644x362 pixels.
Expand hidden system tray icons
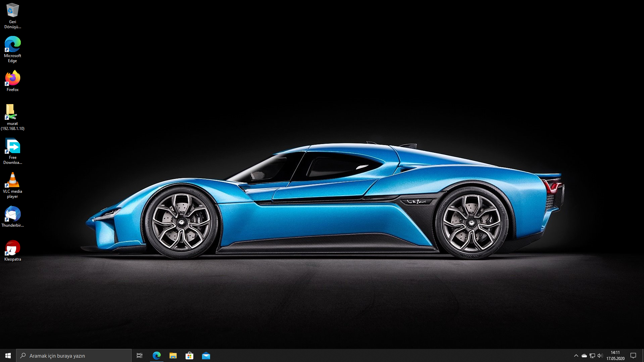click(x=576, y=356)
